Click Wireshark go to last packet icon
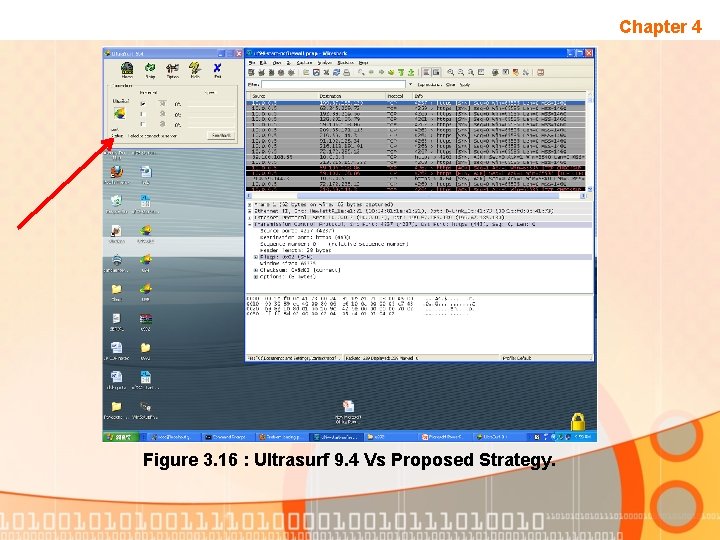Image resolution: width=720 pixels, height=540 pixels. coord(411,73)
